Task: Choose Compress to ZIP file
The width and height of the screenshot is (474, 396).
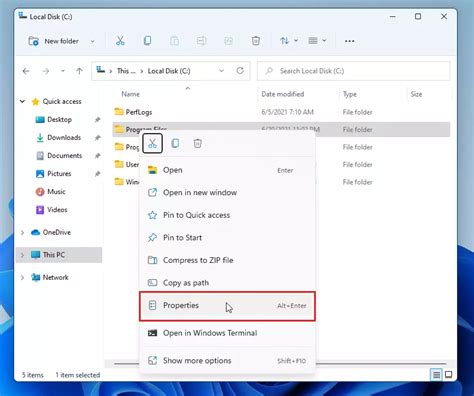Action: click(227, 260)
